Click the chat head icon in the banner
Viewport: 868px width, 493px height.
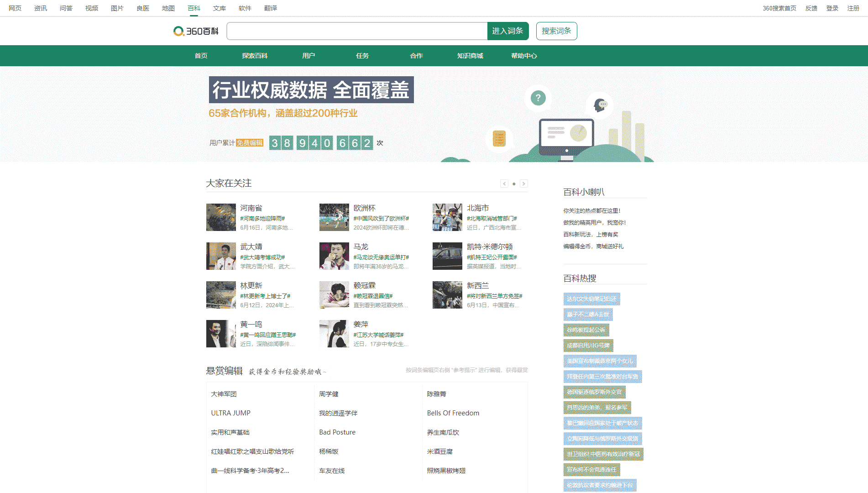(600, 105)
